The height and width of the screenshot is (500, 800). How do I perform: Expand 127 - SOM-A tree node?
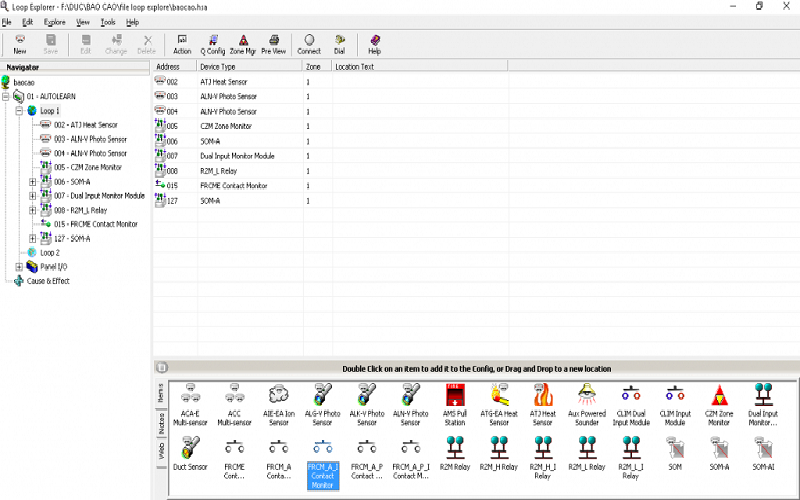pos(32,239)
